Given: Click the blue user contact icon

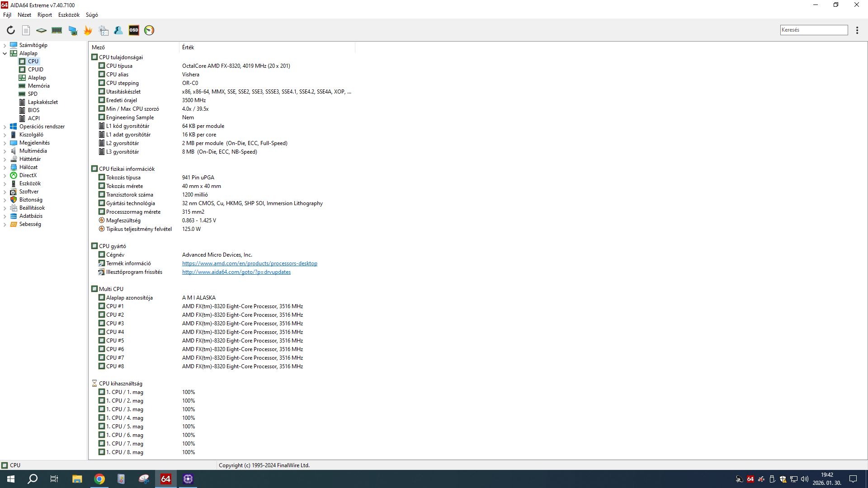Looking at the screenshot, I should point(118,30).
